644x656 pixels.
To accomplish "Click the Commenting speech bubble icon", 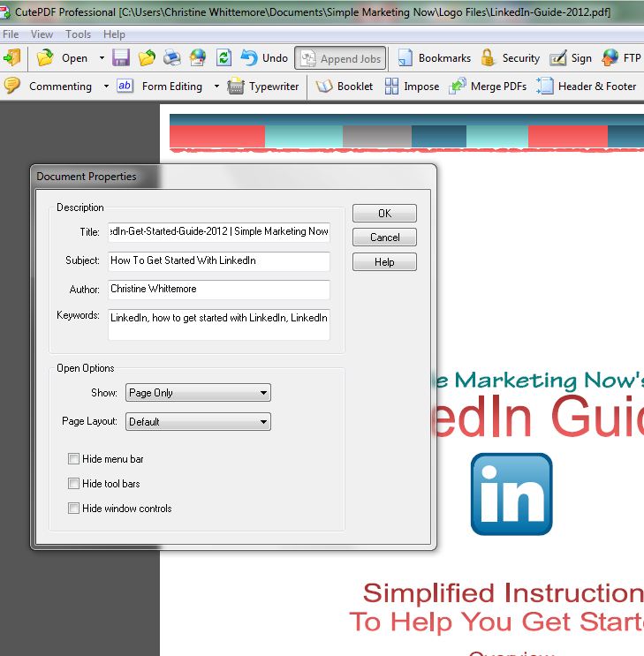I will coord(12,86).
